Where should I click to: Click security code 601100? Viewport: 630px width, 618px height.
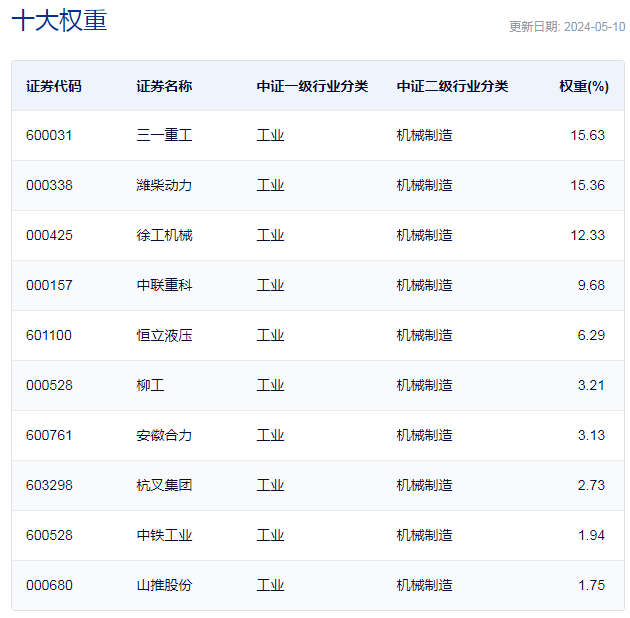pos(49,336)
